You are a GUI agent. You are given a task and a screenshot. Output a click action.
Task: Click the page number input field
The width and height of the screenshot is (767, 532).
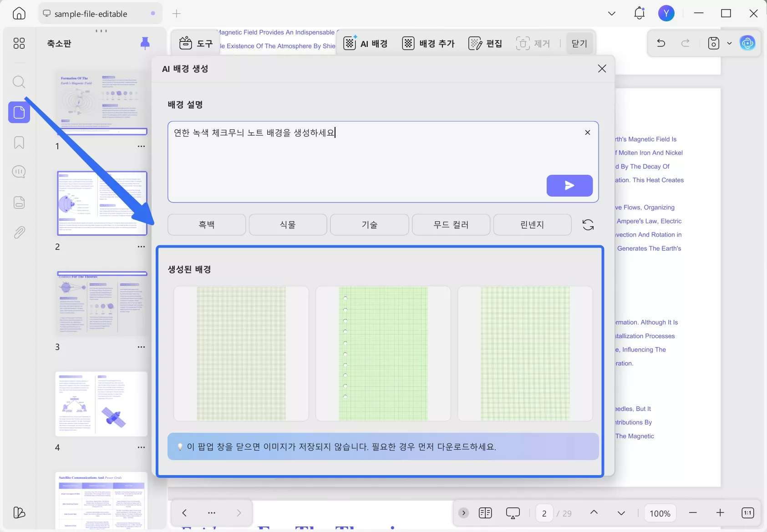[x=544, y=513]
